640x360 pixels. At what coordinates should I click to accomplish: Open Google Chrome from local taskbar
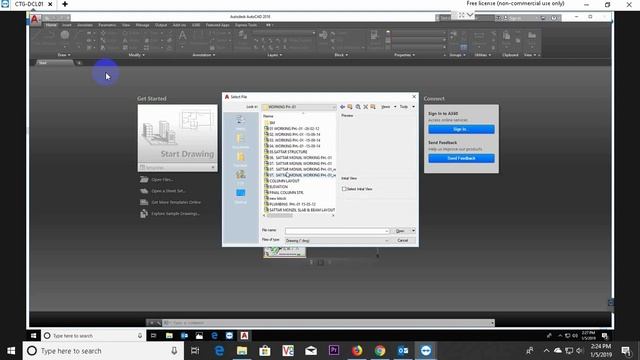tap(380, 351)
